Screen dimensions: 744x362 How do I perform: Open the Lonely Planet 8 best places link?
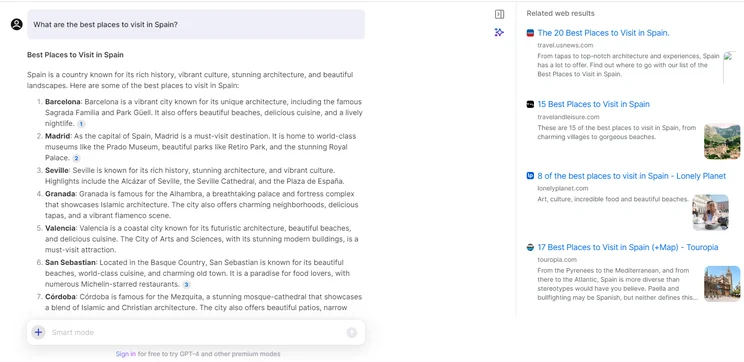coord(632,176)
